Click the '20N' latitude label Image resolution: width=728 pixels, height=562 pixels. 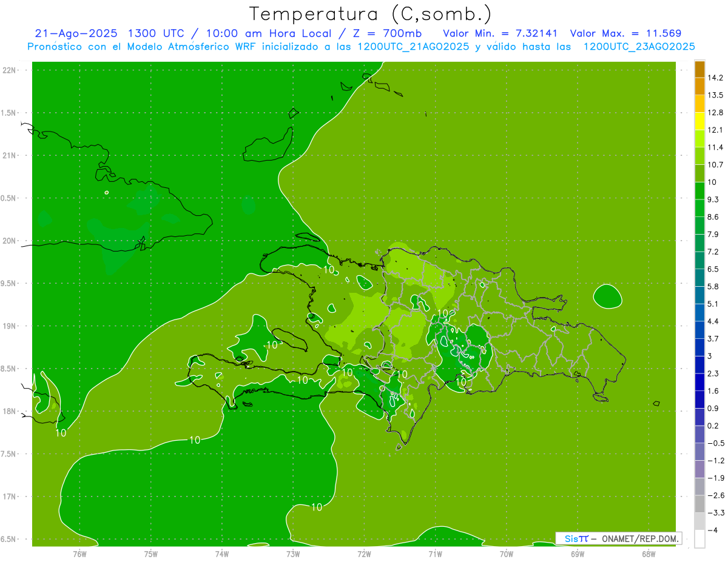point(10,241)
